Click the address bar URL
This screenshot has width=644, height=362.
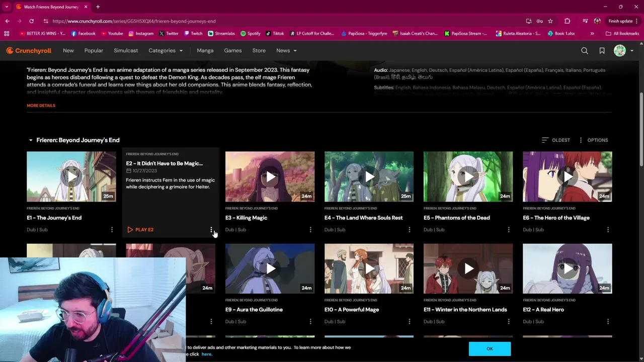[134, 21]
